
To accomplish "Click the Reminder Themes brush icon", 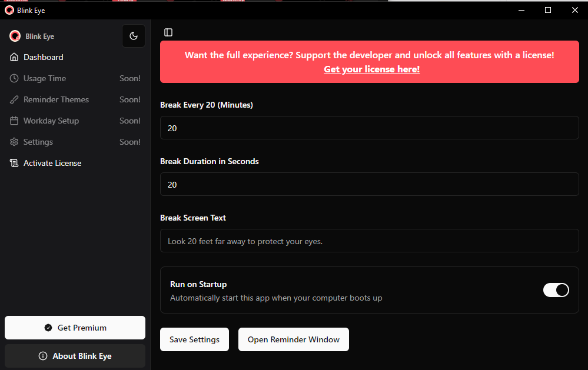I will 14,99.
